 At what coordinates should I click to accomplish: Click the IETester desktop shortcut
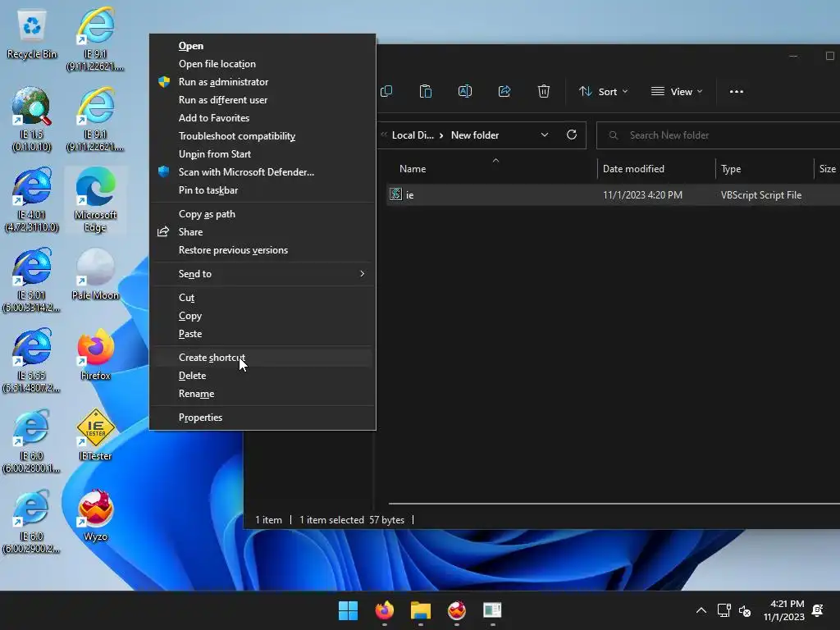(95, 435)
